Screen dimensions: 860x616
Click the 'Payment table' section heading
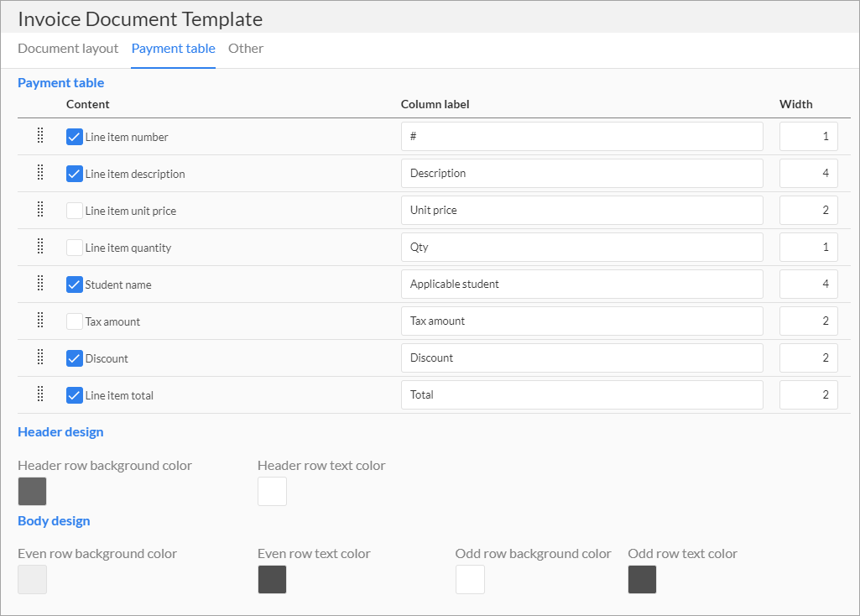coord(61,83)
